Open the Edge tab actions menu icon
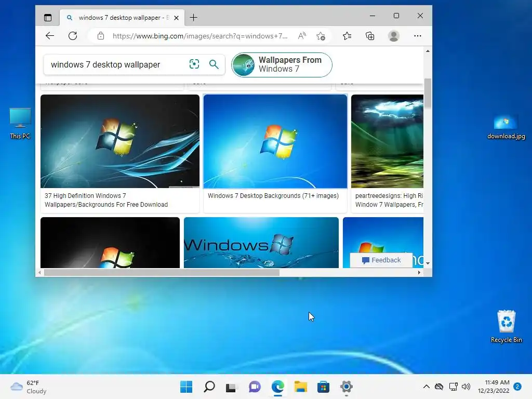Screen dimensions: 532x399 pyautogui.click(x=48, y=18)
